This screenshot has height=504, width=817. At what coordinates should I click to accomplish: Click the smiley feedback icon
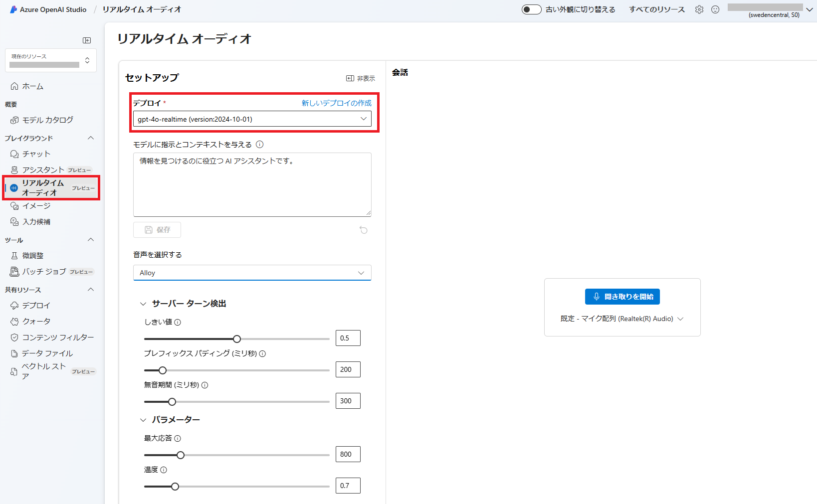tap(715, 9)
